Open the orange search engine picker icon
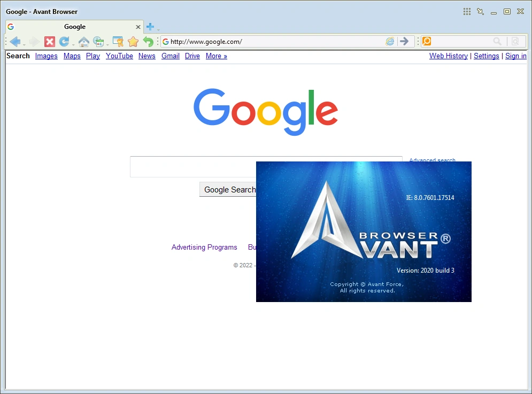Image resolution: width=532 pixels, height=394 pixels. [426, 41]
